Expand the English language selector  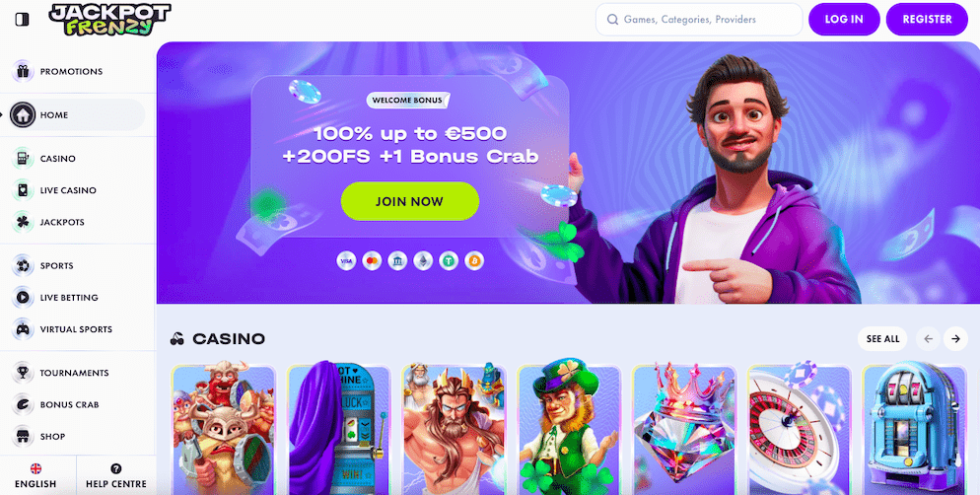pyautogui.click(x=35, y=475)
